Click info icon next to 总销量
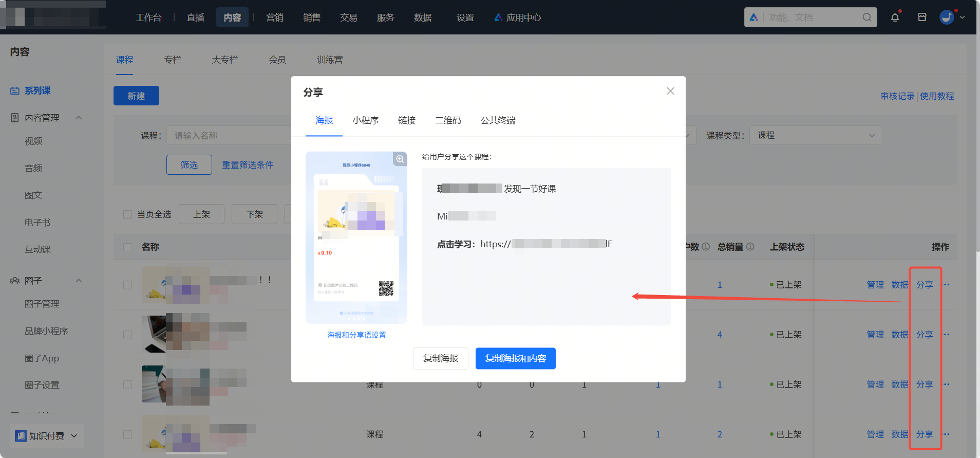Image resolution: width=980 pixels, height=458 pixels. click(x=750, y=247)
